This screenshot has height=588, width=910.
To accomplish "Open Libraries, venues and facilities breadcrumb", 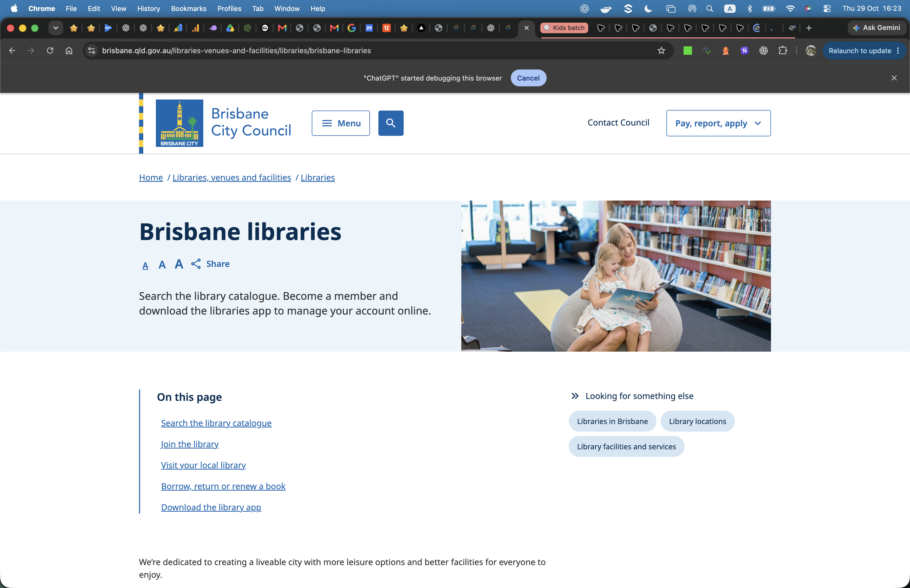I will point(232,178).
